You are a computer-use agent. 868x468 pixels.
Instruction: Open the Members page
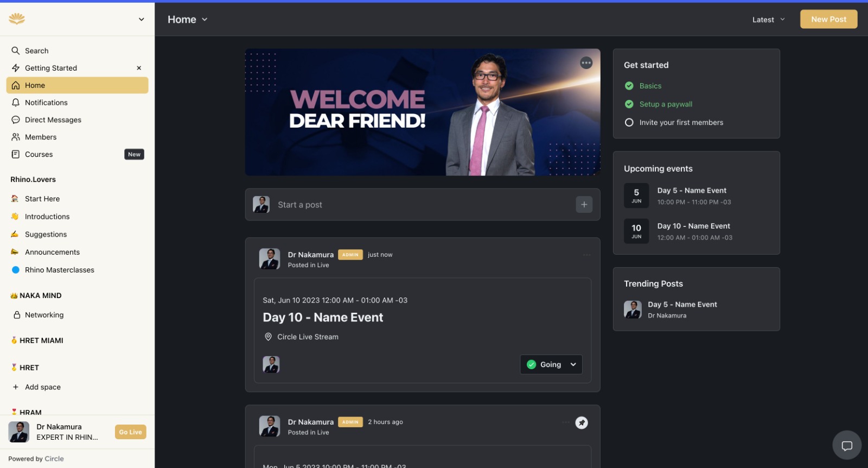77,137
